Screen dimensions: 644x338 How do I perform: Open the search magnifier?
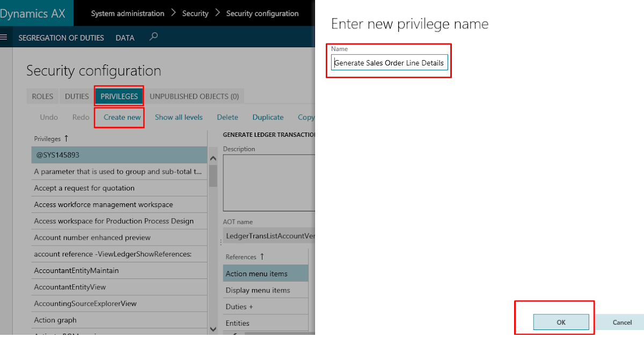click(x=153, y=37)
